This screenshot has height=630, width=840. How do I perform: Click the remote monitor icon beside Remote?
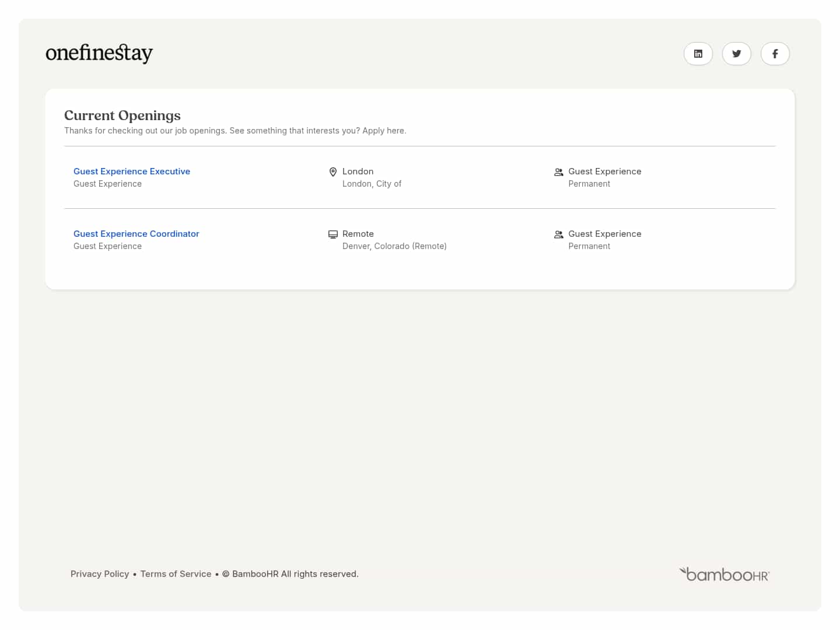pyautogui.click(x=333, y=234)
